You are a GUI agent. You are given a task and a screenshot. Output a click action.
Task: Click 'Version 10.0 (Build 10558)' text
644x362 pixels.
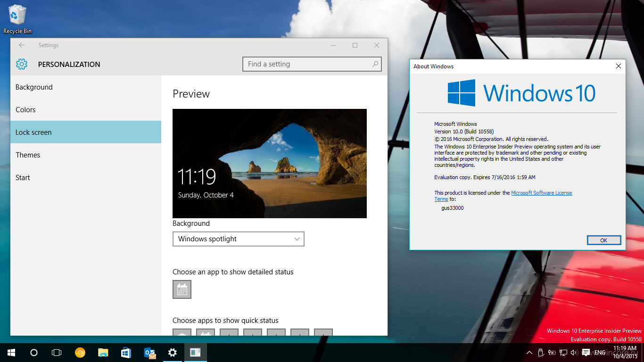(464, 132)
